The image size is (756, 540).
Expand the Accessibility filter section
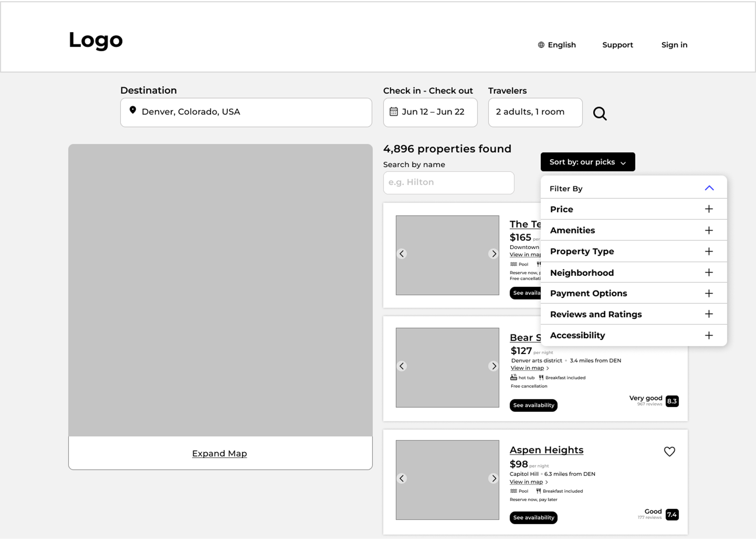tap(709, 335)
